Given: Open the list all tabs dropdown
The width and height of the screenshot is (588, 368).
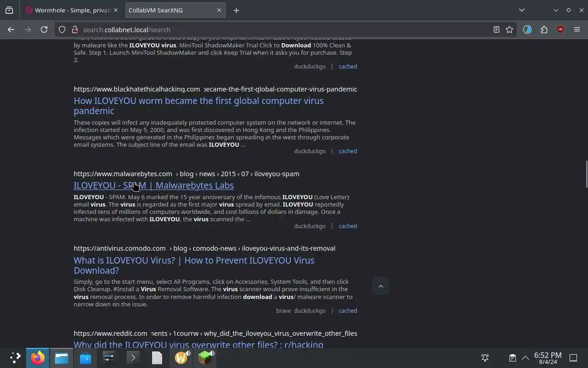Looking at the screenshot, I should click(522, 10).
